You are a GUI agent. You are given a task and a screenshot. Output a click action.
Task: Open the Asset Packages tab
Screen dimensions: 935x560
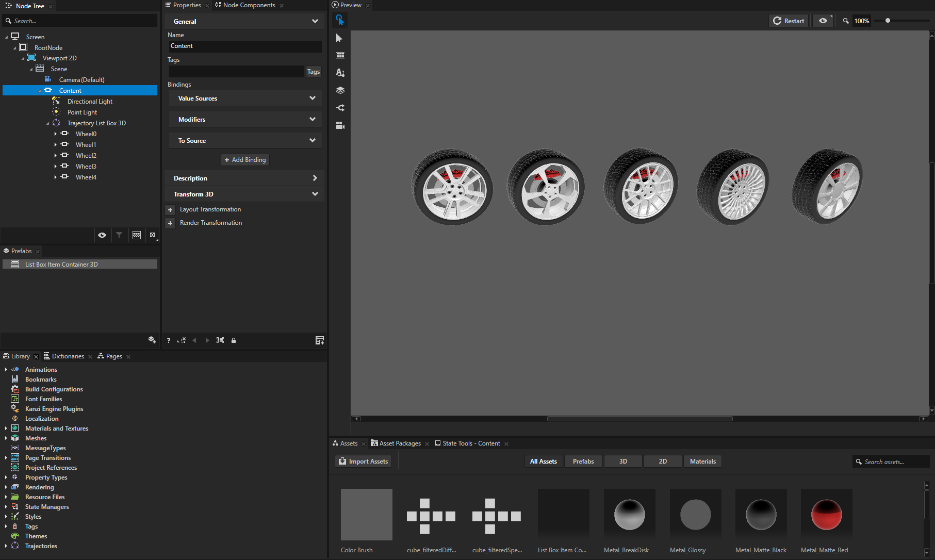coord(400,443)
